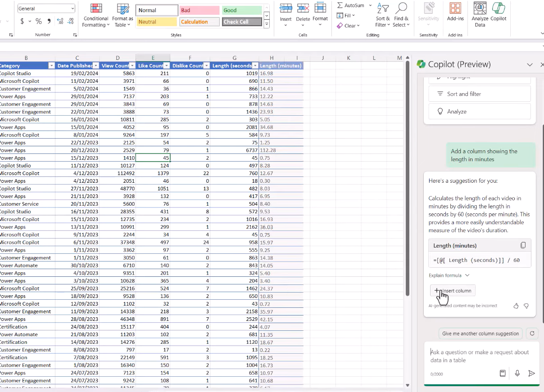Screen dimensions: 544x392
Task: Apply the Check Cell style
Action: click(242, 22)
